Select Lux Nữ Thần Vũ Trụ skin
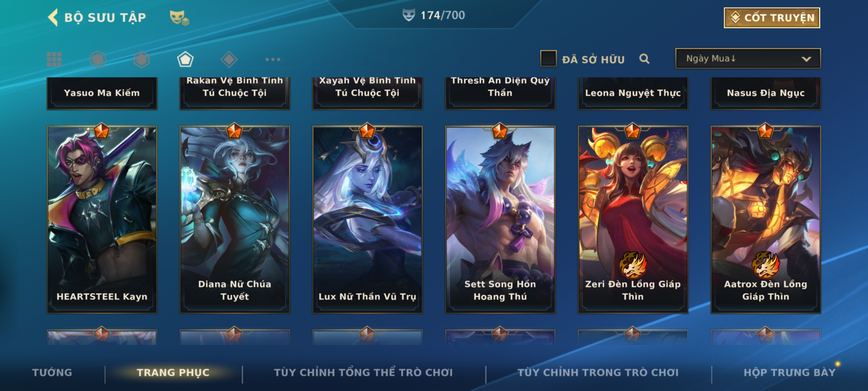This screenshot has width=868, height=391. click(x=367, y=219)
